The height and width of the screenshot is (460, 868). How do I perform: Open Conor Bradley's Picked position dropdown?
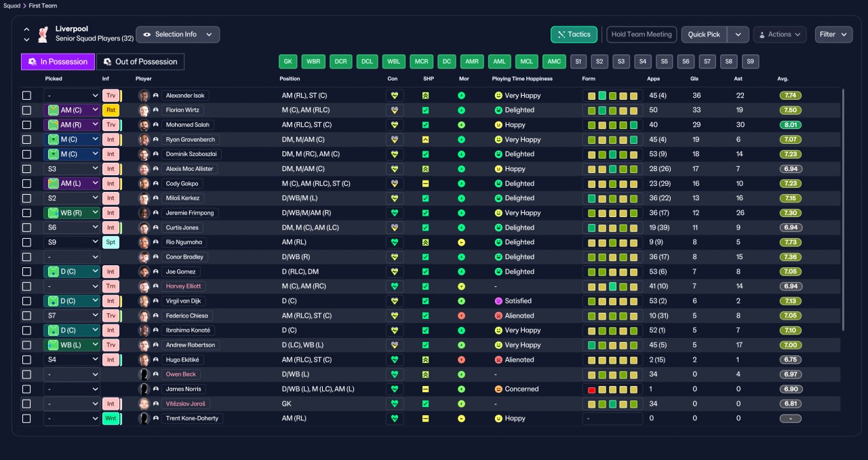72,257
